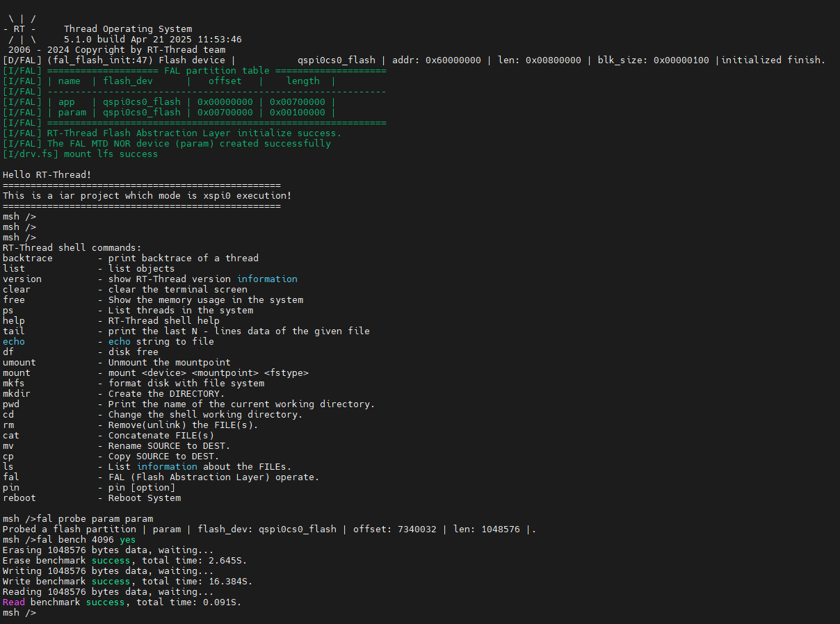Click the last 'msh />' prompt
Image resolution: width=840 pixels, height=624 pixels.
tap(19, 613)
